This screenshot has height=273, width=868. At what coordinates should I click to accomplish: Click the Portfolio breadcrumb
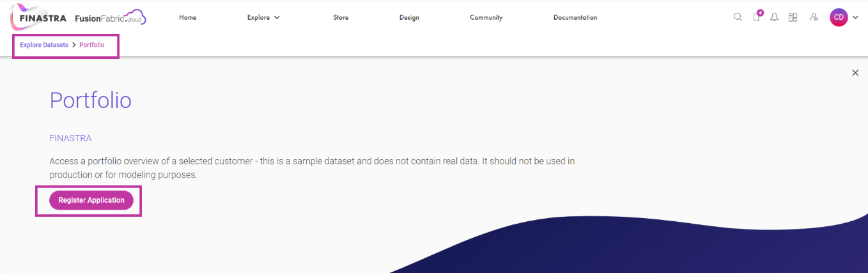(x=92, y=45)
